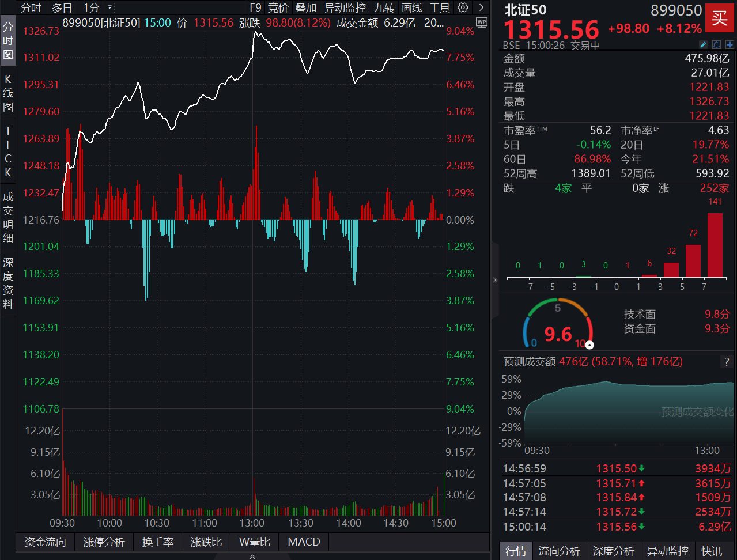Click the 成交量 27.01亿 value

pyautogui.click(x=710, y=73)
